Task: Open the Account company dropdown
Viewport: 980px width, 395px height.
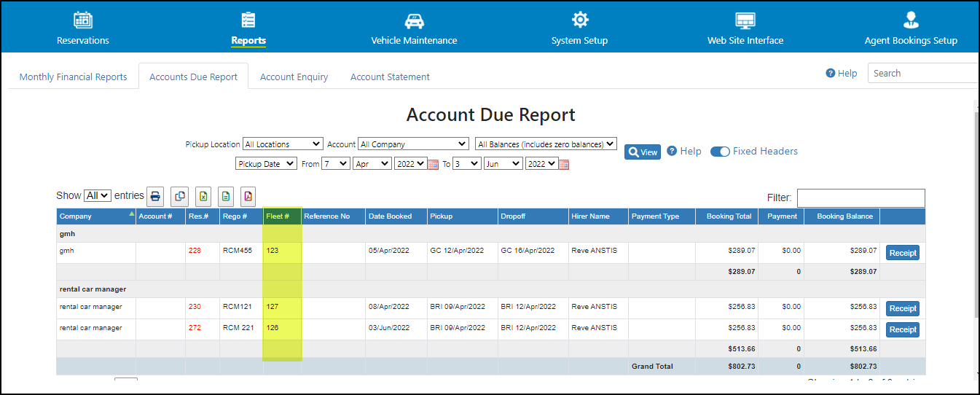Action: tap(412, 144)
